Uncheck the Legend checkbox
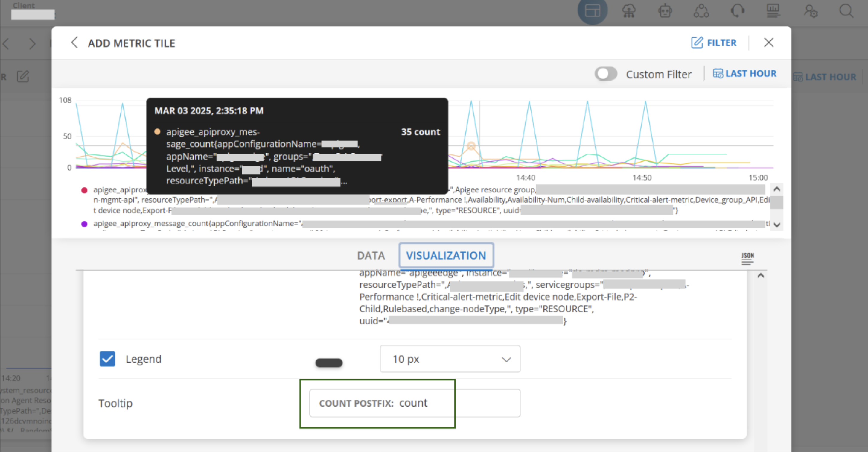 tap(107, 359)
